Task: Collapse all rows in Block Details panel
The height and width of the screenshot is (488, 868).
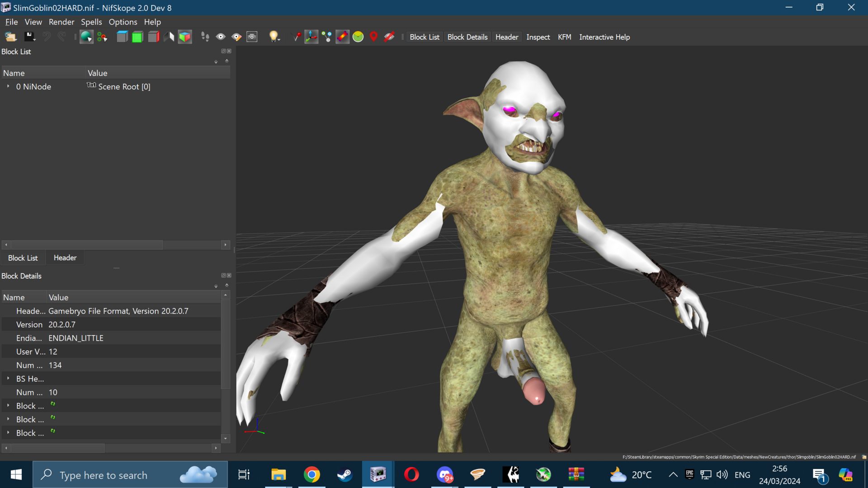Action: pyautogui.click(x=227, y=285)
